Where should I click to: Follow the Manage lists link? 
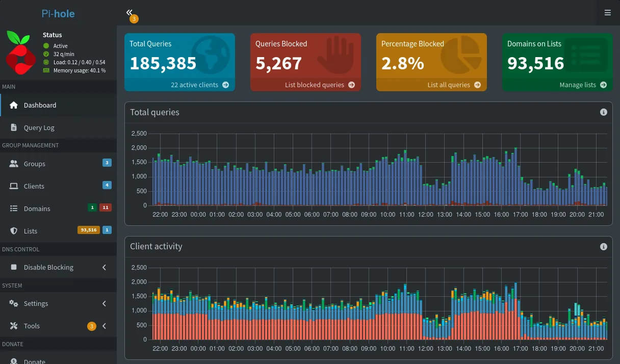pos(557,85)
